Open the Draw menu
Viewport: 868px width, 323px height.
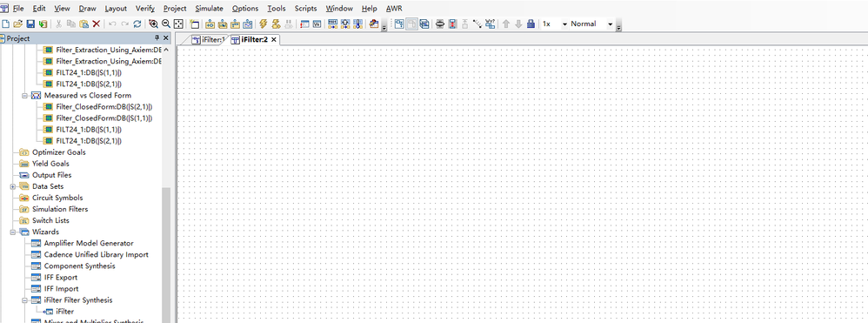tap(87, 9)
